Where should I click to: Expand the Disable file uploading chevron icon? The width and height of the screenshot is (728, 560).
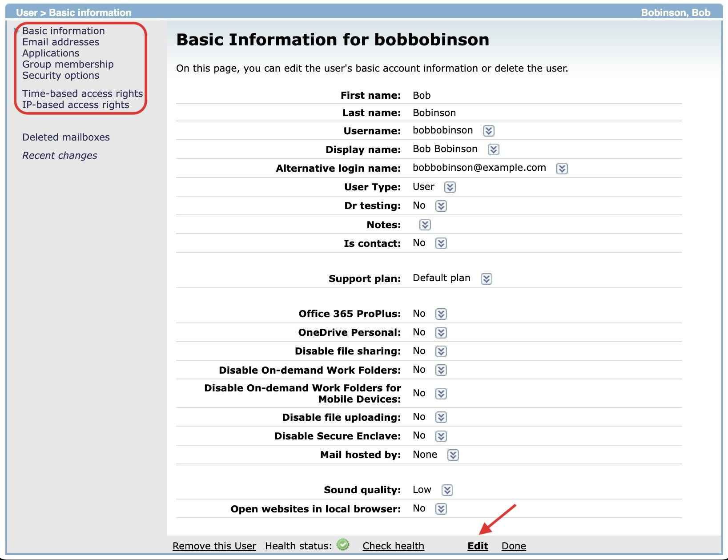coord(441,417)
